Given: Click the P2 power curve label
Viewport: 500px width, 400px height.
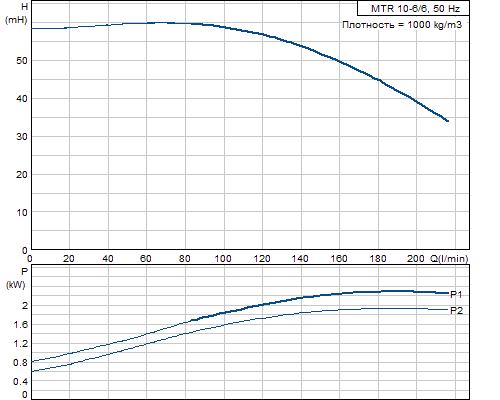Looking at the screenshot, I should (x=456, y=310).
